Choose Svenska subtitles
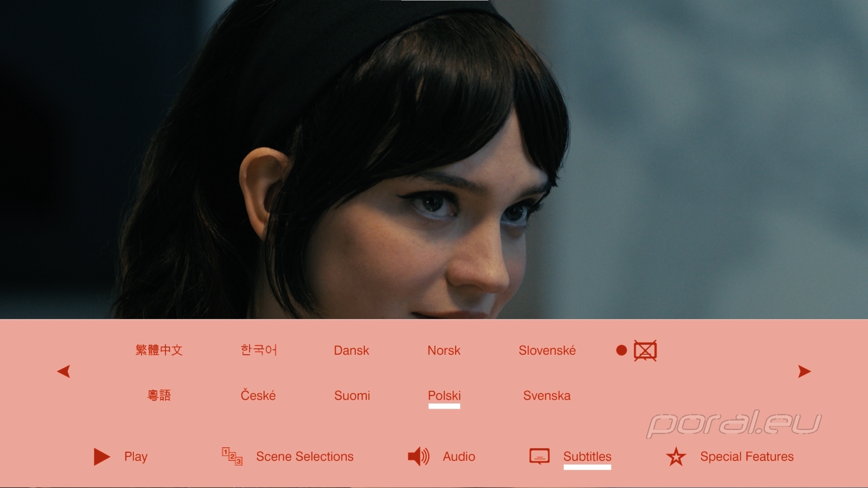This screenshot has width=868, height=488. pyautogui.click(x=547, y=396)
